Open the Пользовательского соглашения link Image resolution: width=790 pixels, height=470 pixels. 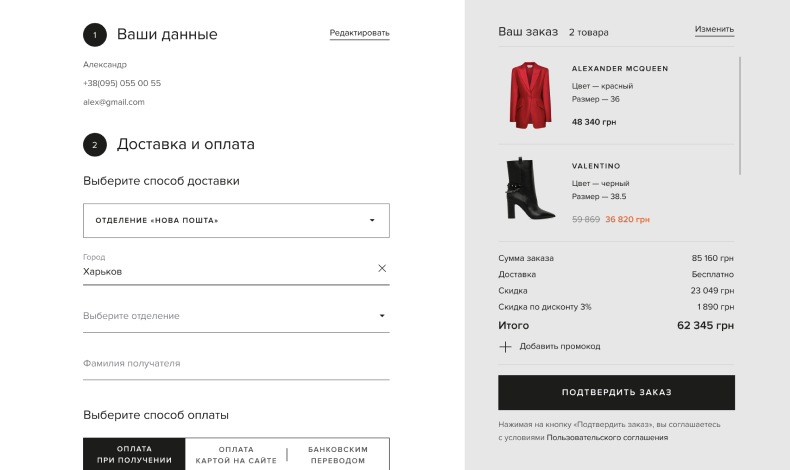607,437
